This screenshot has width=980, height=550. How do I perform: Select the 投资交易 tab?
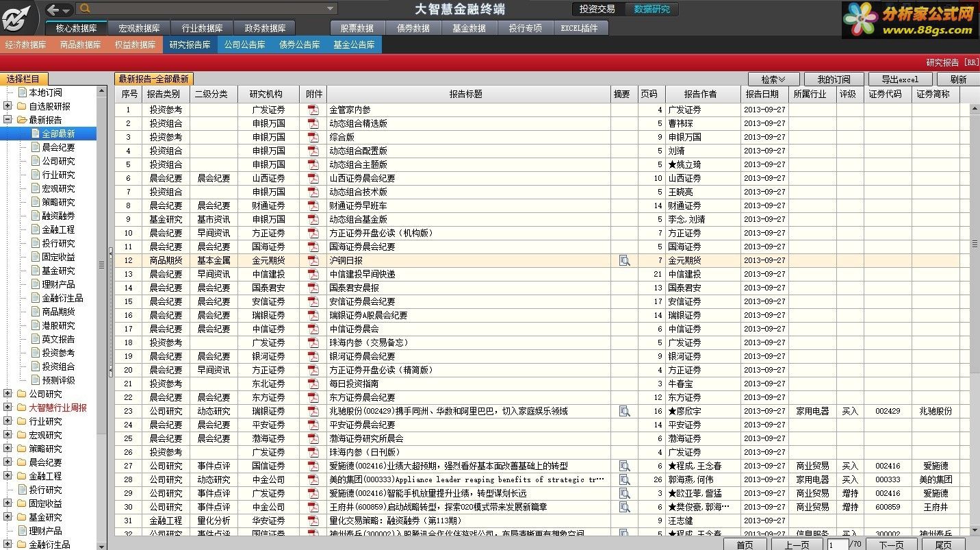(x=597, y=9)
